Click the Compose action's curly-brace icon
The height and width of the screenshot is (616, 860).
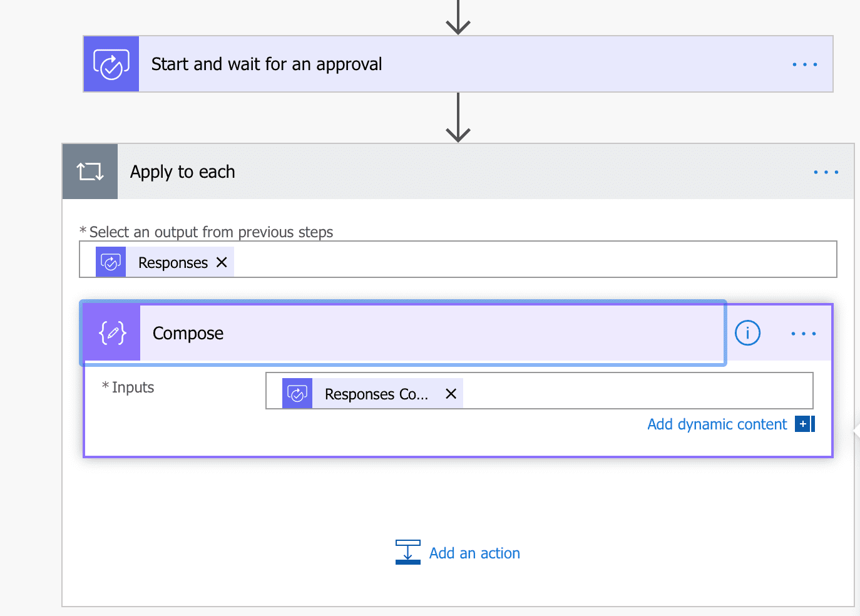coord(111,332)
